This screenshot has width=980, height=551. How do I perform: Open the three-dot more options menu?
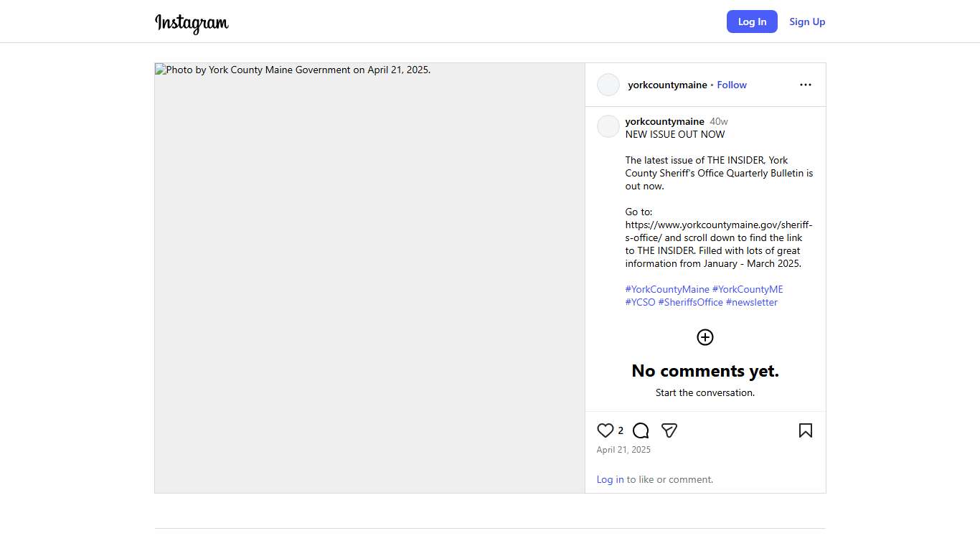coord(805,85)
